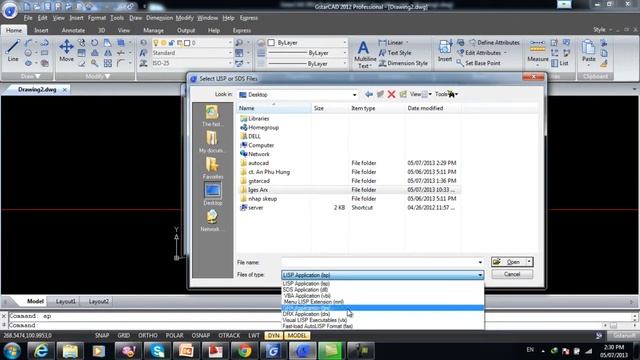This screenshot has width=640, height=360.
Task: Click the Text Style tool
Action: tap(395, 53)
